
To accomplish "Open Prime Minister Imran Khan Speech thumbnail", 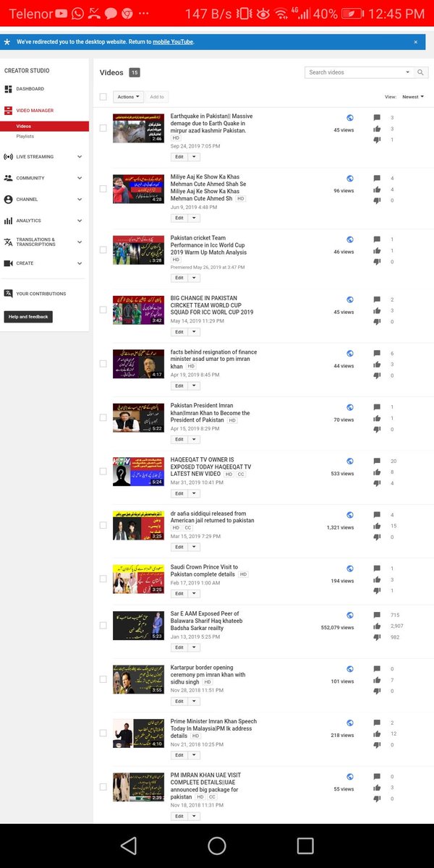I will coord(138,733).
